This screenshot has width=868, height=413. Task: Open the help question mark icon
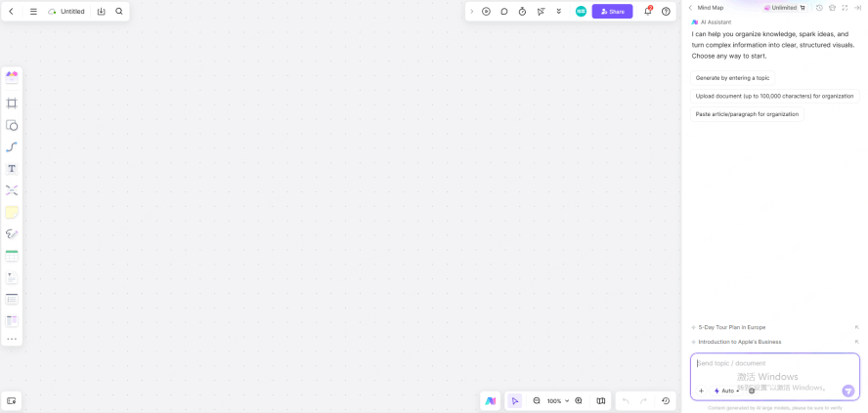tap(666, 11)
